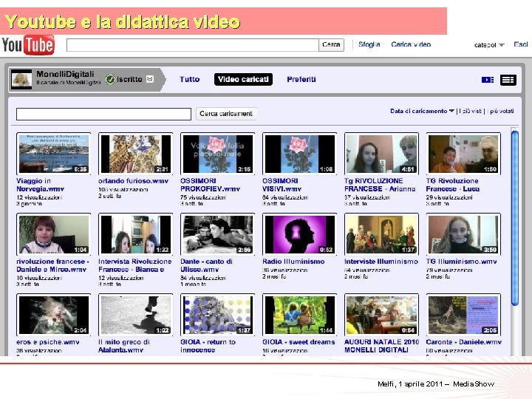
Task: Click the OSSIMORI VISIVI.wmv title link
Action: point(282,185)
